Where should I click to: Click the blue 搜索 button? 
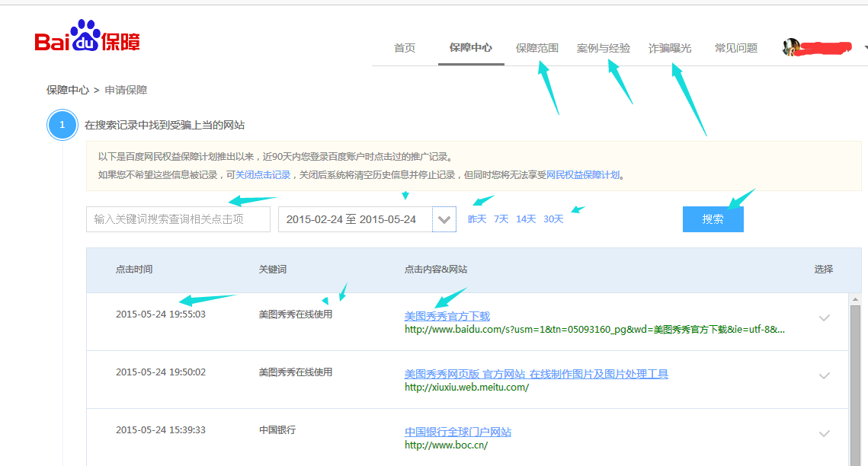tap(713, 219)
